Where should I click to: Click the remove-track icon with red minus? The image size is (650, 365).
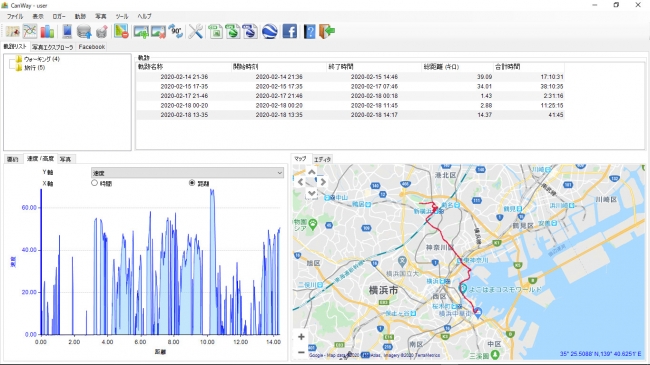(121, 32)
